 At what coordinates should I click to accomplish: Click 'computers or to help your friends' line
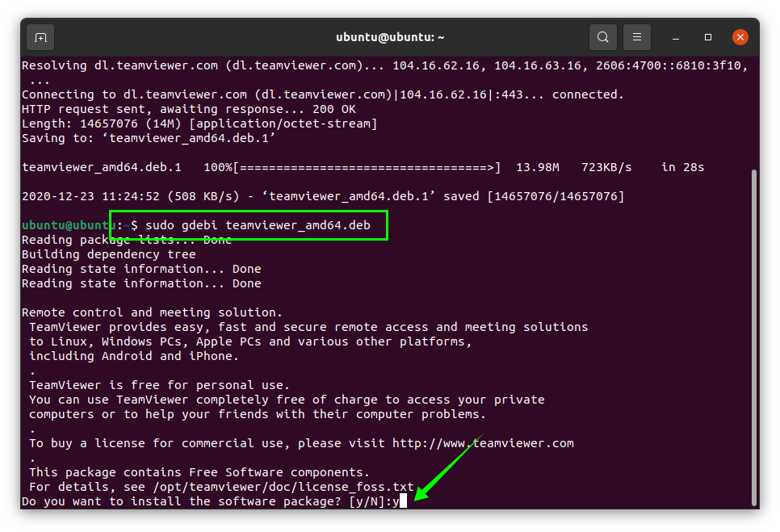258,414
